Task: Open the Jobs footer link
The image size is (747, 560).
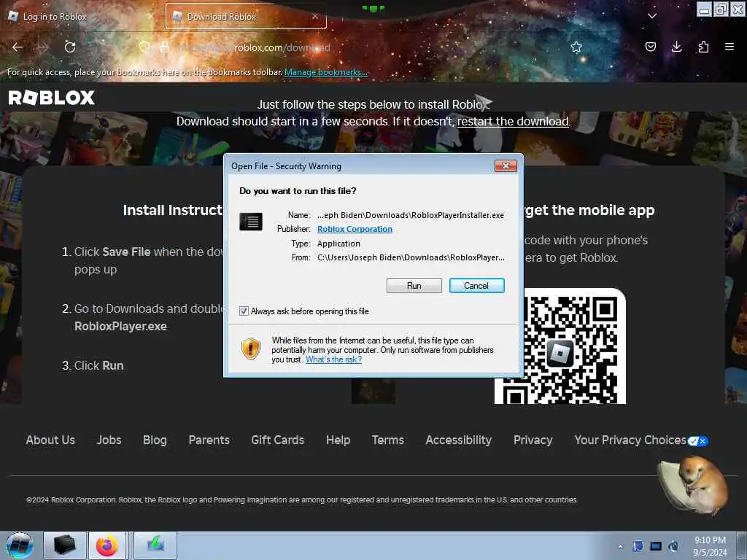Action: coord(109,440)
